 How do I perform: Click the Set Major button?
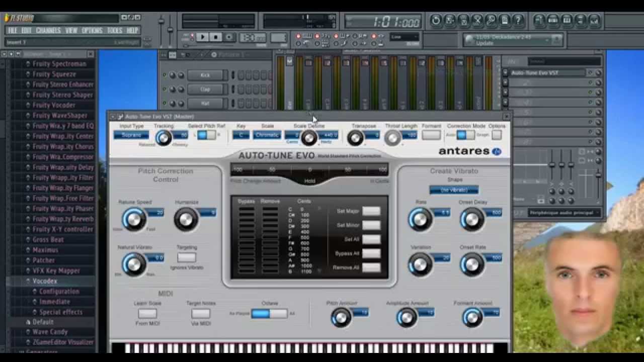371,211
